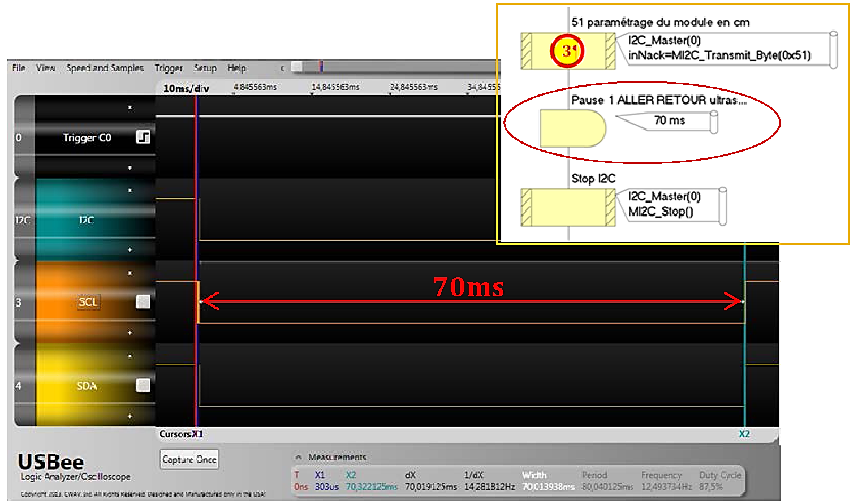The width and height of the screenshot is (858, 504).
Task: Click the orange SCL channel label
Action: point(88,302)
